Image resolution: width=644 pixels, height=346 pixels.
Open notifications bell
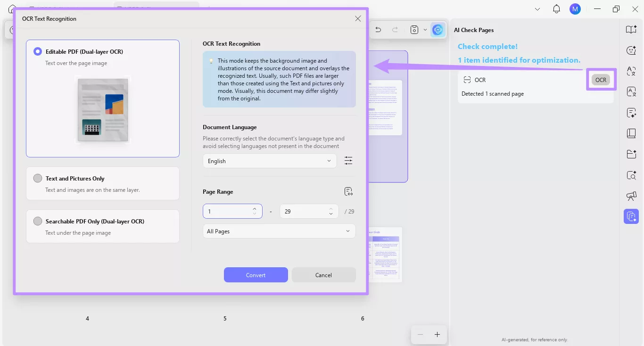click(x=556, y=9)
